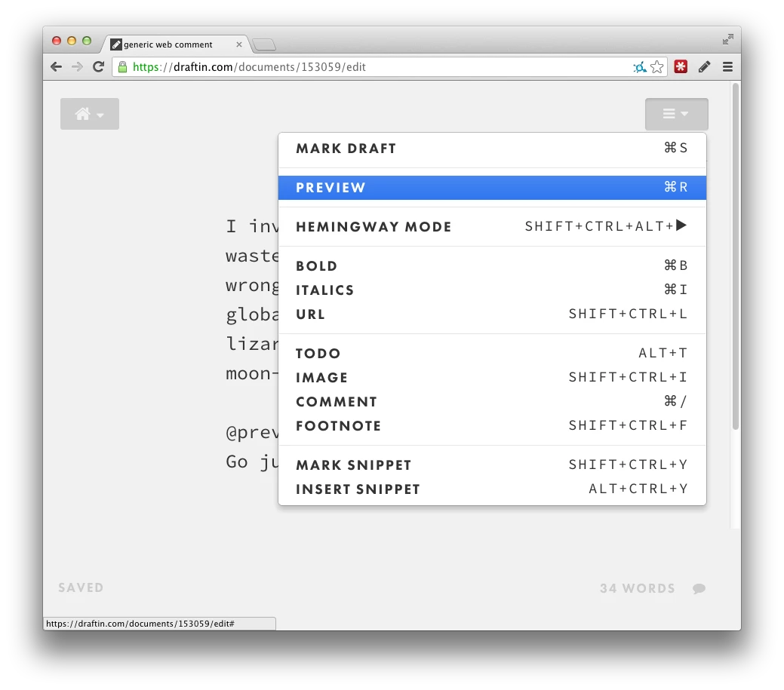
Task: Click the page vertical scrollbar
Action: pos(736,256)
